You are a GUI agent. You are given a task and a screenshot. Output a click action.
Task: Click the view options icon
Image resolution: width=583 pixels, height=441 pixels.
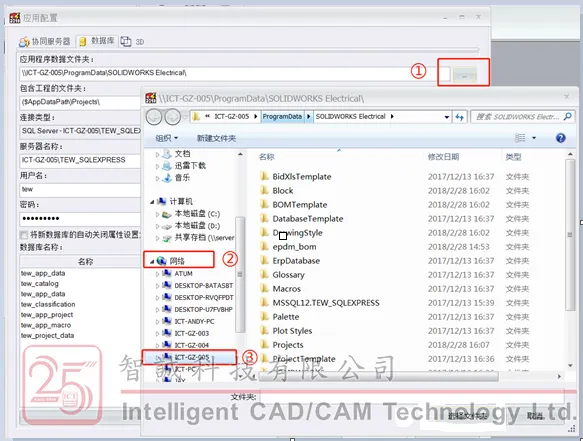(521, 138)
